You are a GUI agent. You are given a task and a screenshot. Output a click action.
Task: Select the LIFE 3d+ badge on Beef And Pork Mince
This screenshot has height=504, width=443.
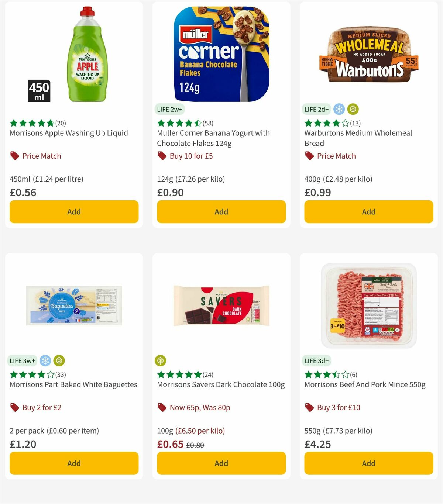click(317, 360)
